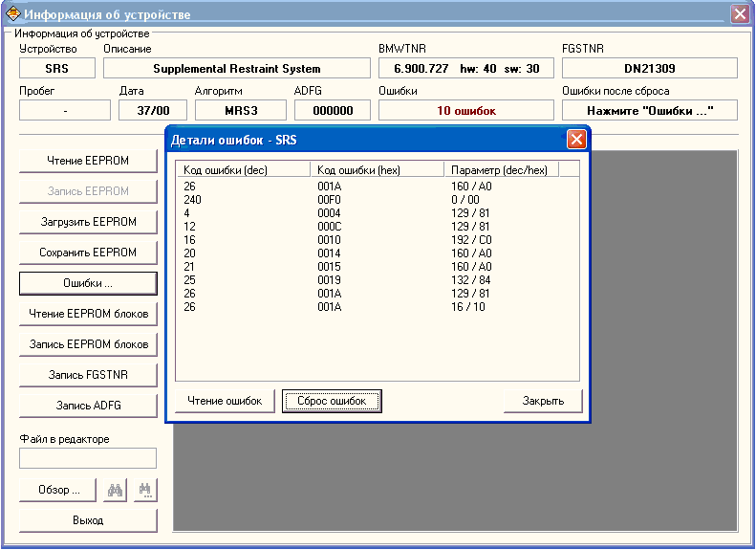Sort by Код ошибки (dec) column header

click(244, 170)
